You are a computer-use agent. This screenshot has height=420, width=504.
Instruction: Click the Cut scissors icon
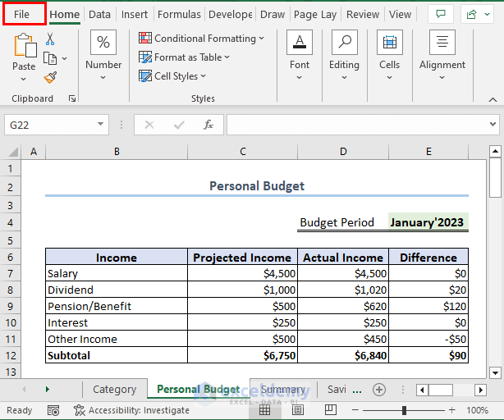50,39
